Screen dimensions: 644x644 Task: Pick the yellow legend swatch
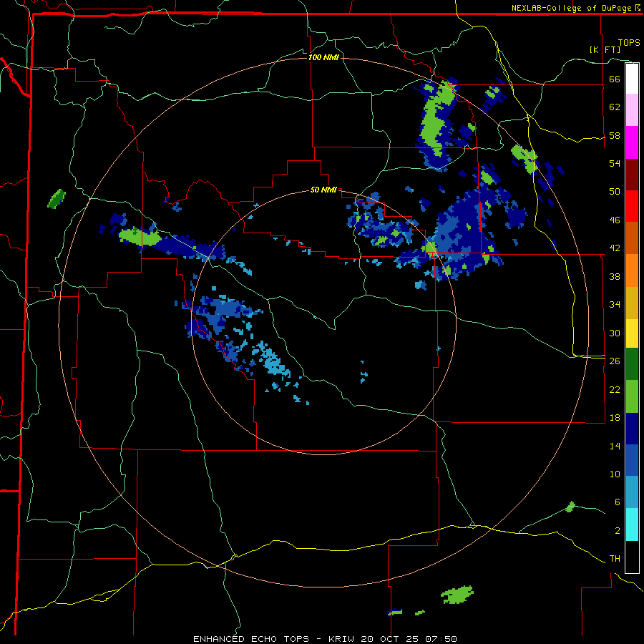click(x=632, y=333)
